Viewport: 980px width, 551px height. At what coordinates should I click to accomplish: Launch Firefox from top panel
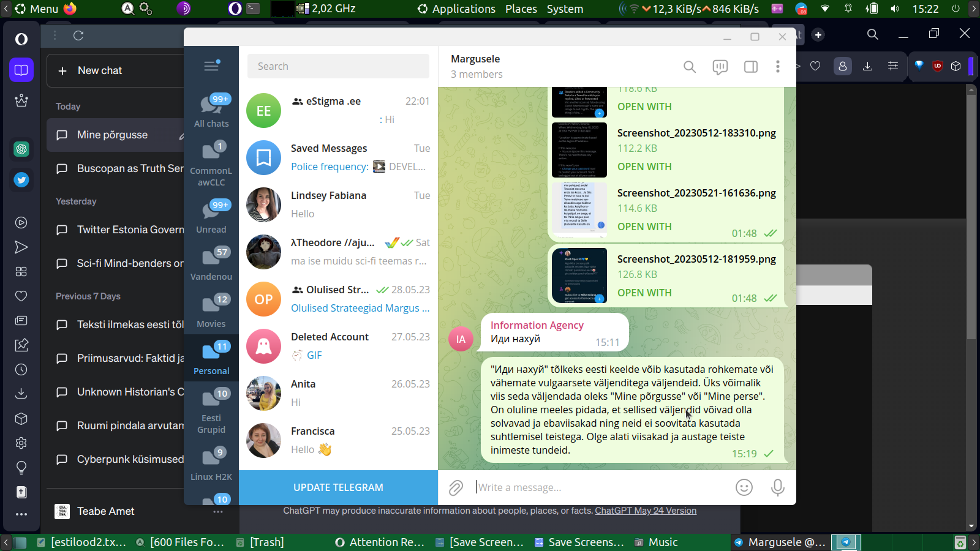click(70, 9)
